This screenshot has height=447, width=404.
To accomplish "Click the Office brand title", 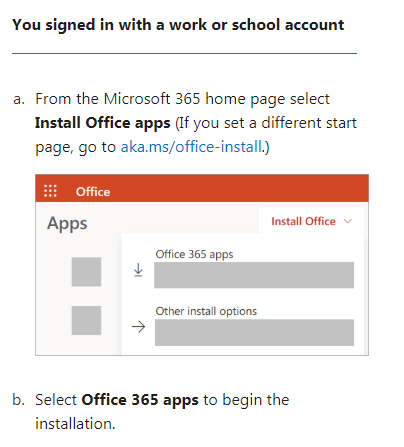I will 93,192.
